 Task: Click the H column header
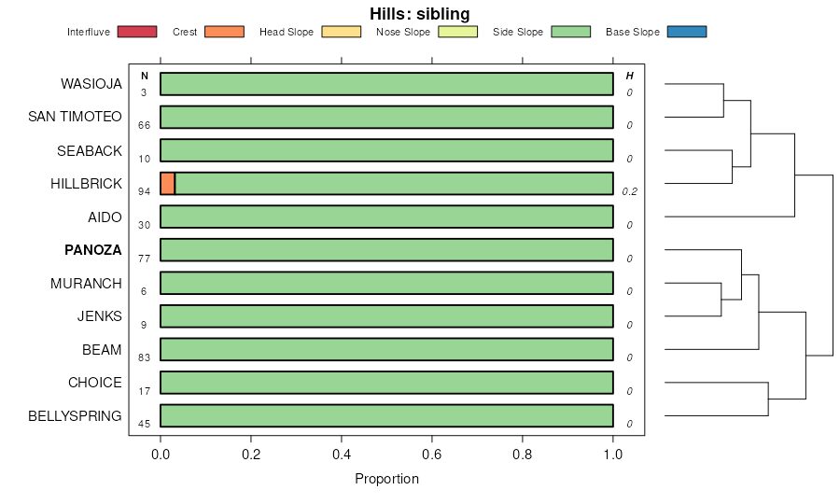point(630,76)
